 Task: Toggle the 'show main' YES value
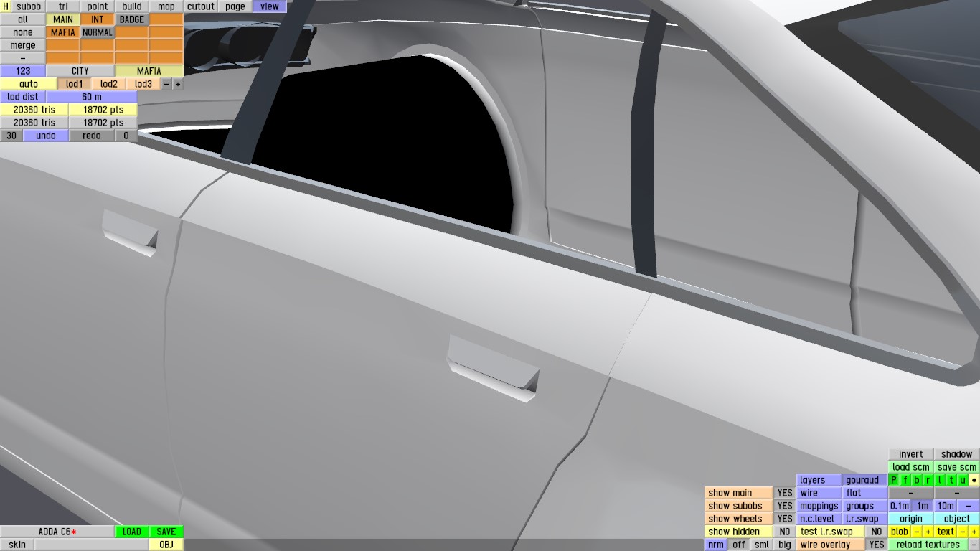click(x=785, y=493)
